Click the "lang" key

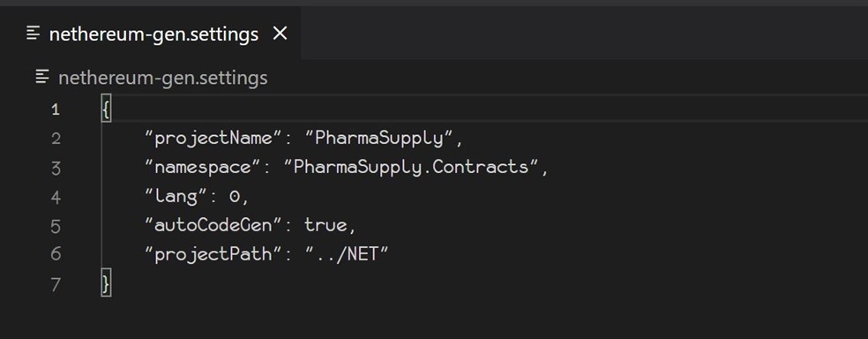point(171,195)
